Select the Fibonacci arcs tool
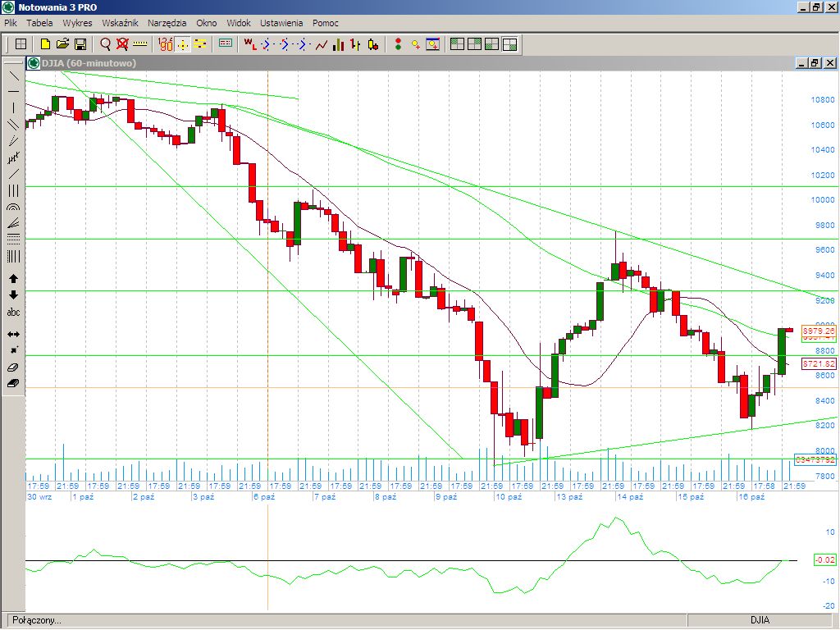The height and width of the screenshot is (630, 840). coord(13,207)
